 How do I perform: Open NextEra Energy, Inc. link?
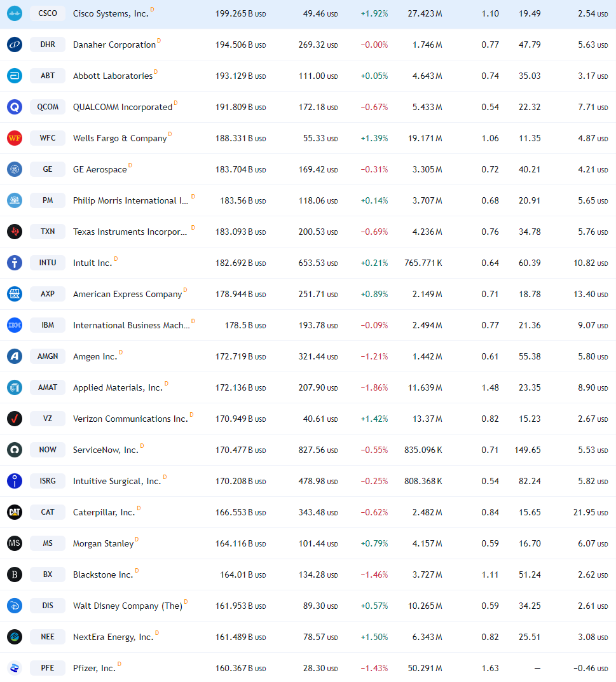point(113,637)
